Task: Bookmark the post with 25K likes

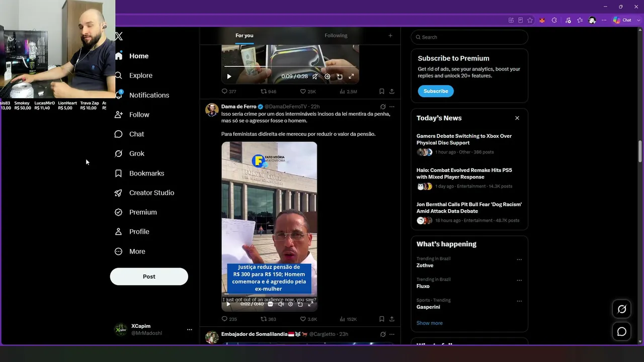Action: tap(382, 92)
